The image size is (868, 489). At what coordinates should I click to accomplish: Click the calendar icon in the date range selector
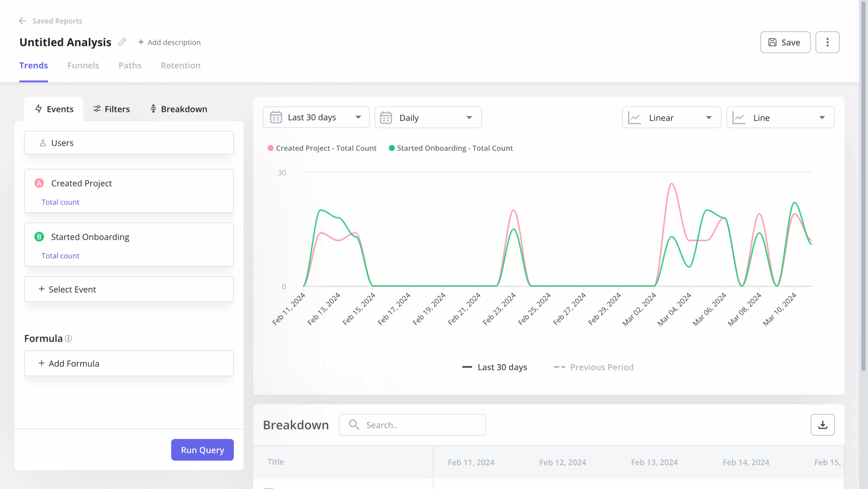click(x=276, y=117)
